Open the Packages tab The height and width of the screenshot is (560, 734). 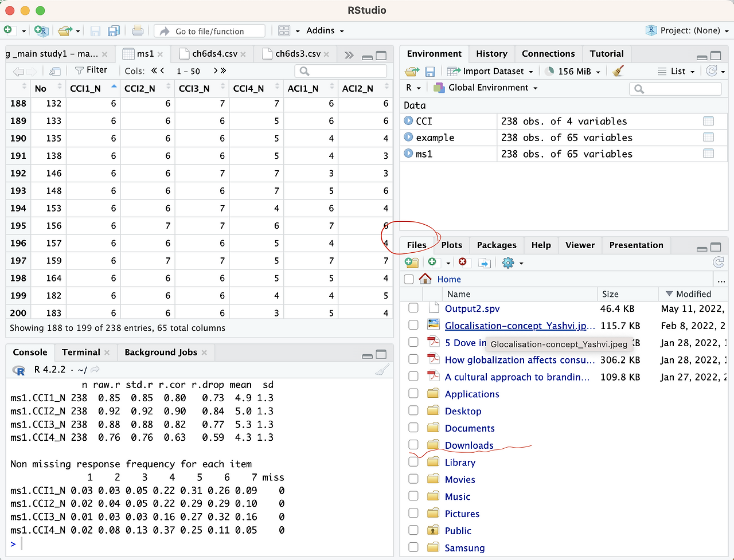(497, 245)
